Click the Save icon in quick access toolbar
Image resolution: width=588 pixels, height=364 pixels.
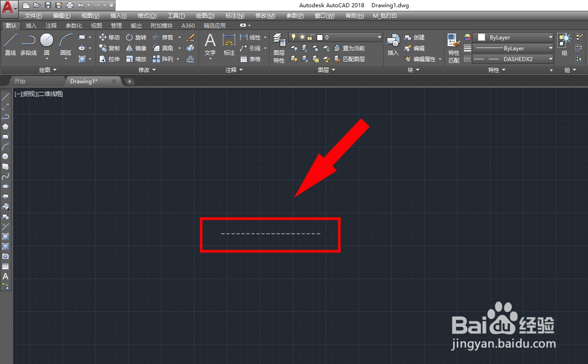48,5
